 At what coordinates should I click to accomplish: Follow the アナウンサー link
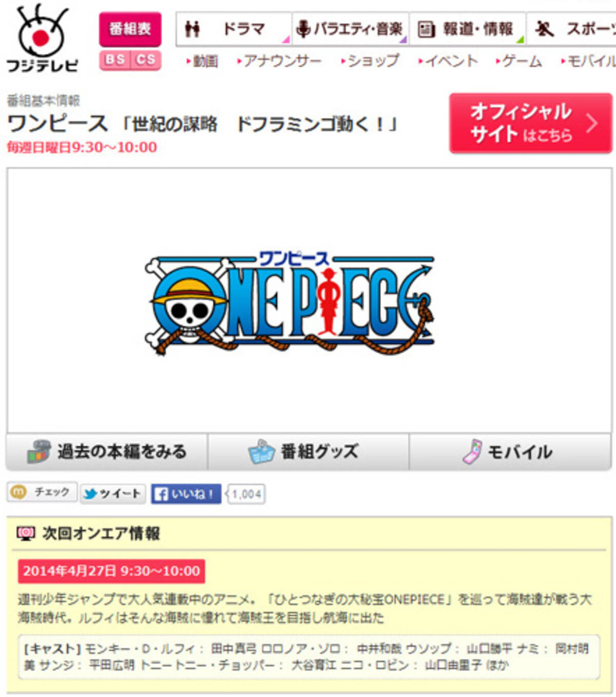coord(279,61)
